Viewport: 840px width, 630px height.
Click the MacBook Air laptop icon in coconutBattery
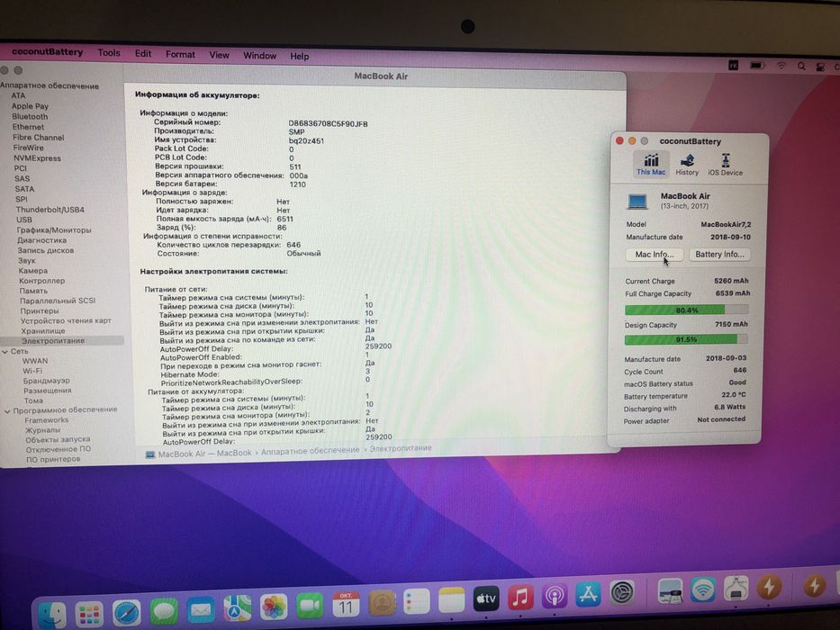coord(637,202)
